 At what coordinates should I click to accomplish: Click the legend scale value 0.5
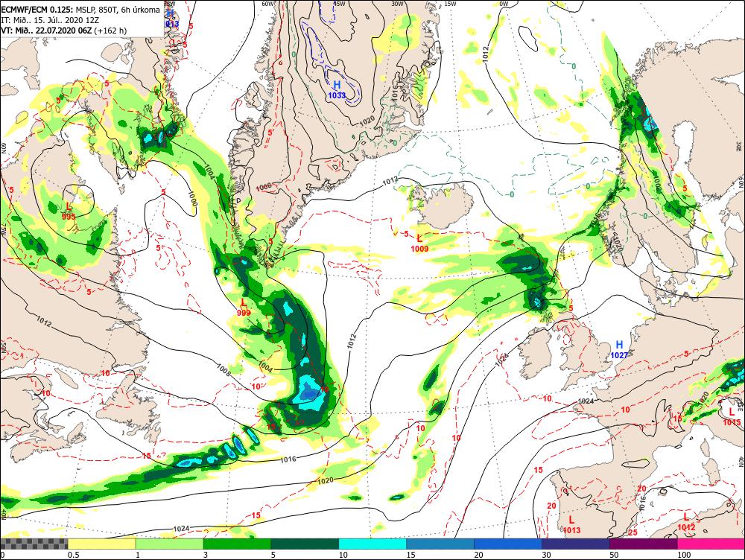73,555
